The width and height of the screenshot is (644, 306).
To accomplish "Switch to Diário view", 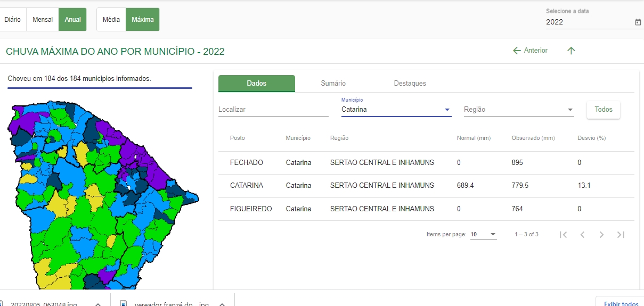I will [x=12, y=20].
